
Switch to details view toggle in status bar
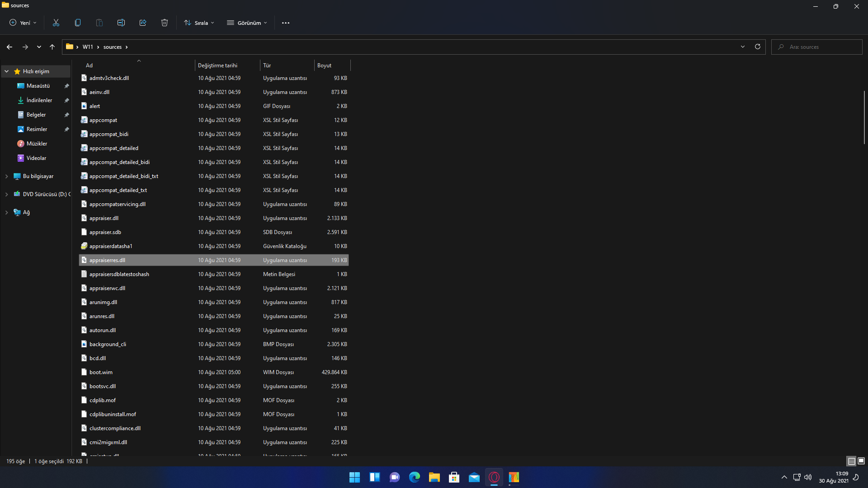tap(851, 461)
